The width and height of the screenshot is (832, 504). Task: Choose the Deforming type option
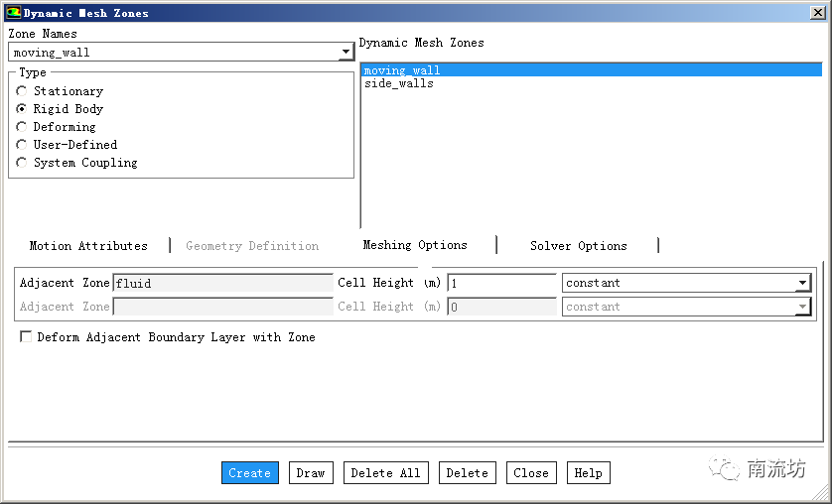[x=21, y=127]
